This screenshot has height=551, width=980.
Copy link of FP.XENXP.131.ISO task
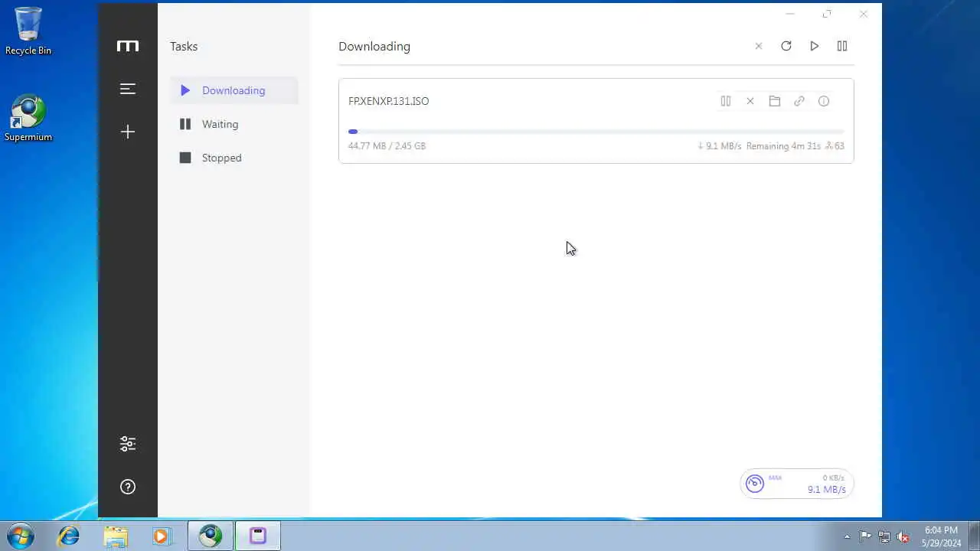point(799,101)
